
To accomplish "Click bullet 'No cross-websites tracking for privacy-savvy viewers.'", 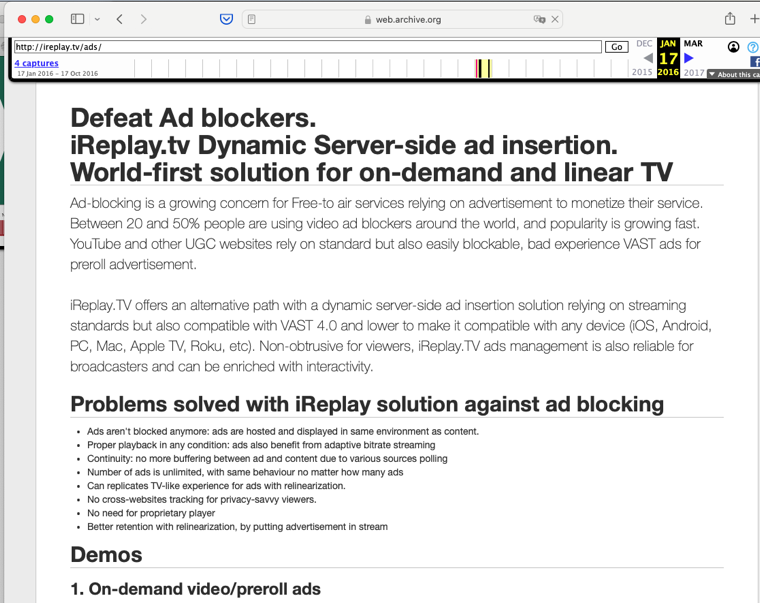I will [202, 499].
